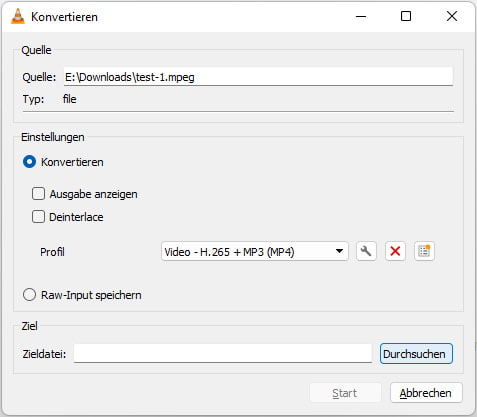Click the 'Profil' label
Image resolution: width=477 pixels, height=417 pixels.
point(52,252)
